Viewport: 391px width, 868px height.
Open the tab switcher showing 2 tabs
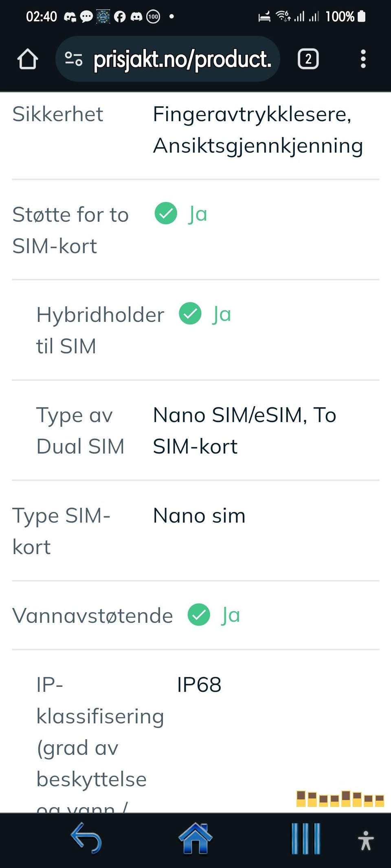pos(308,59)
